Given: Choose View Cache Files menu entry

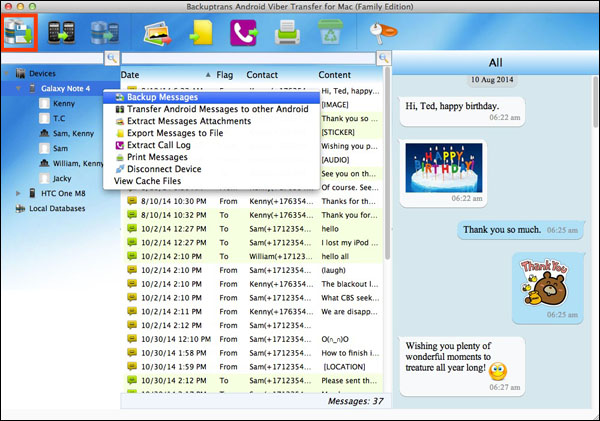Looking at the screenshot, I should 212,181.
